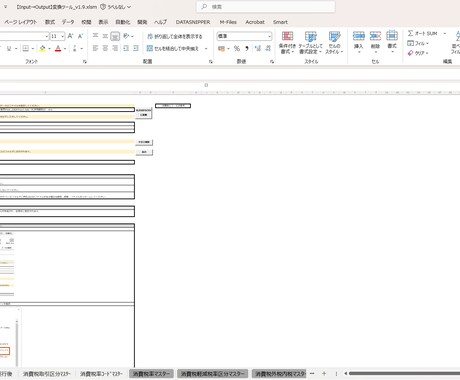Image resolution: width=460 pixels, height=380 pixels.
Task: Open Font group dialog launcher
Action: point(85,62)
